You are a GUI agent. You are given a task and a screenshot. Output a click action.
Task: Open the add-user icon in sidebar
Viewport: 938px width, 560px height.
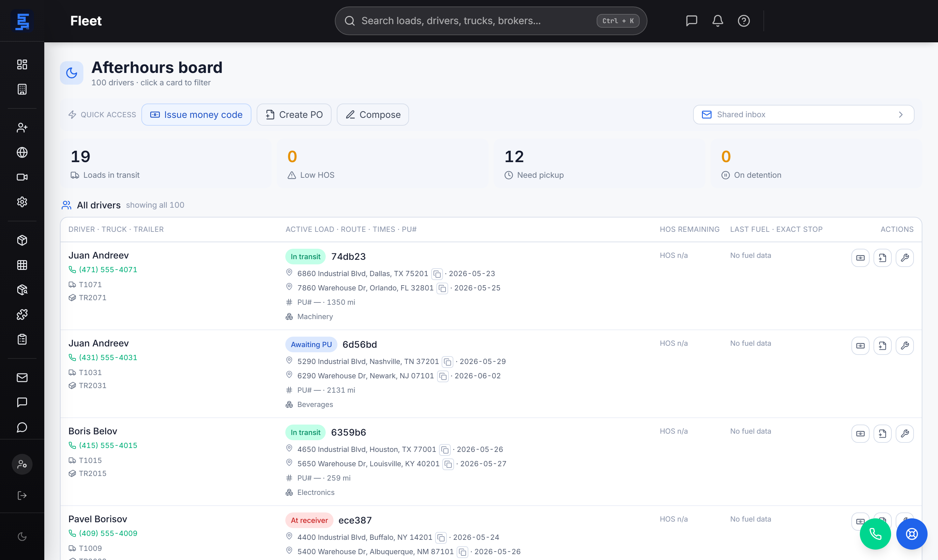pyautogui.click(x=22, y=128)
